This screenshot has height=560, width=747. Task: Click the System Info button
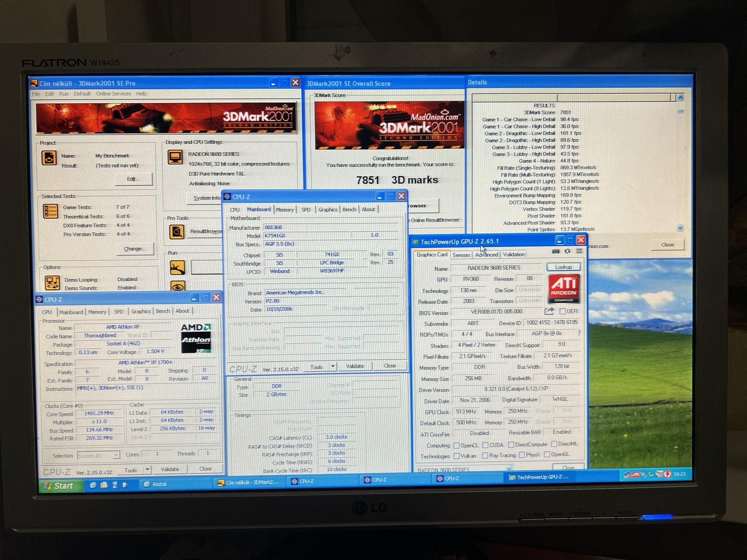click(x=206, y=198)
